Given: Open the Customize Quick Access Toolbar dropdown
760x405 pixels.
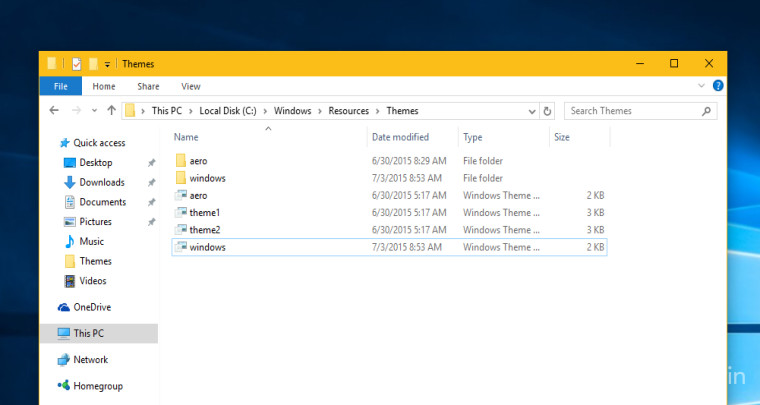Looking at the screenshot, I should 107,64.
